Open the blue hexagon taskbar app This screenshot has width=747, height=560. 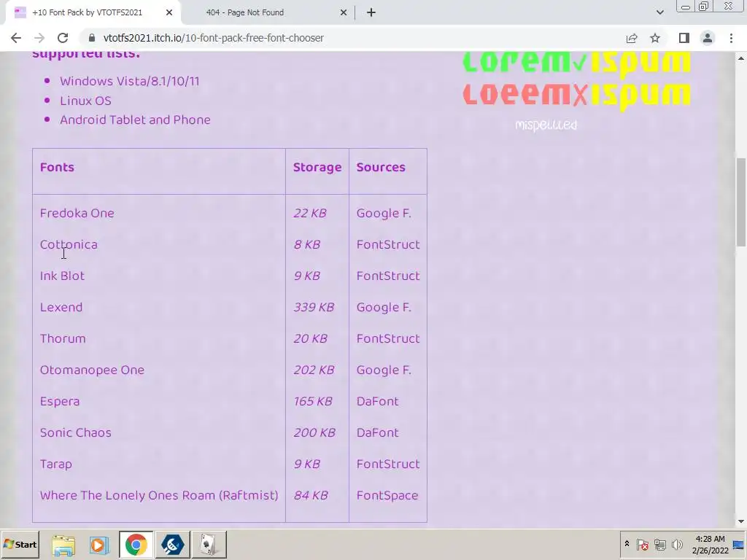pyautogui.click(x=172, y=545)
